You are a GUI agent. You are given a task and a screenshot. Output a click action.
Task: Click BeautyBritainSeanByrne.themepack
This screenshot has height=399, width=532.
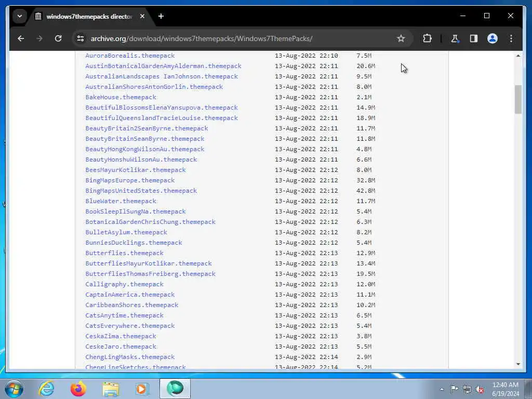145,138
